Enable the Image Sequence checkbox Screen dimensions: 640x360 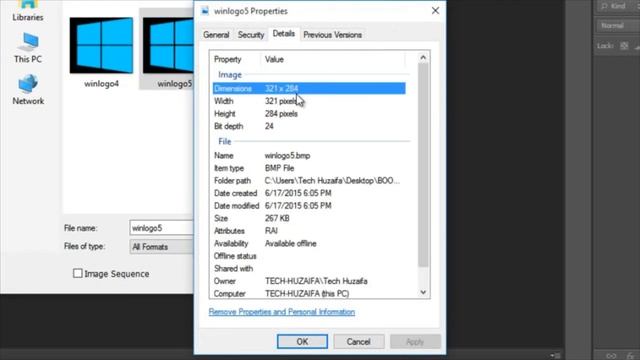pyautogui.click(x=78, y=273)
